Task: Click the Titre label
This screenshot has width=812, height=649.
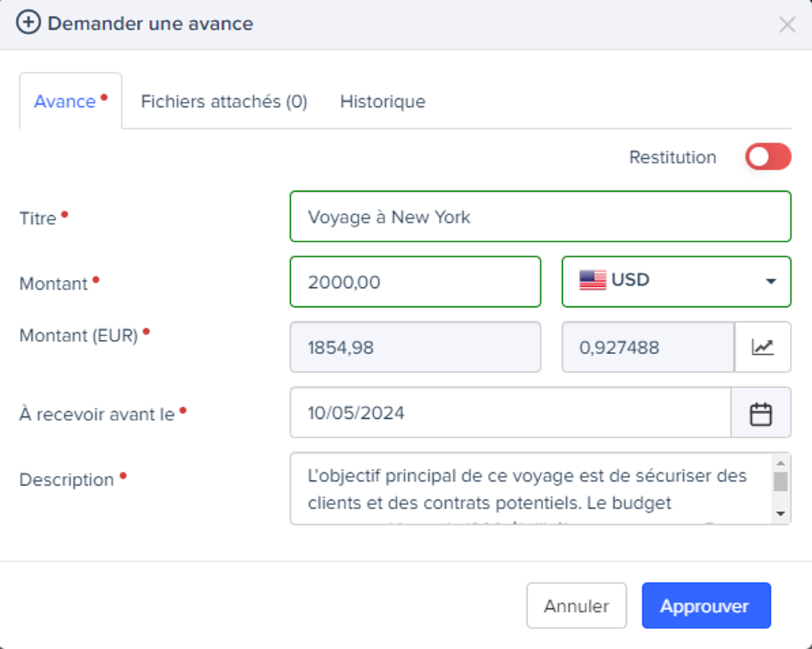Action: click(38, 218)
